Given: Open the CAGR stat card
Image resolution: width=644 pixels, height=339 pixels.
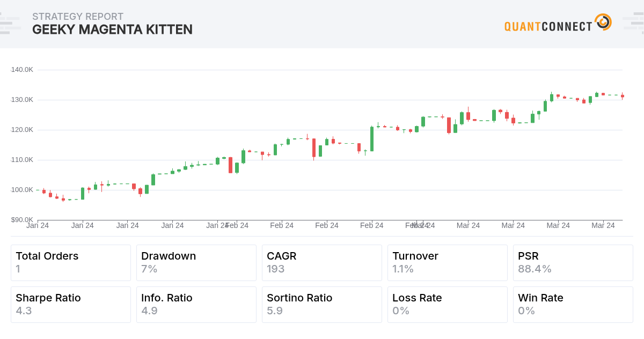Looking at the screenshot, I should pos(322,263).
